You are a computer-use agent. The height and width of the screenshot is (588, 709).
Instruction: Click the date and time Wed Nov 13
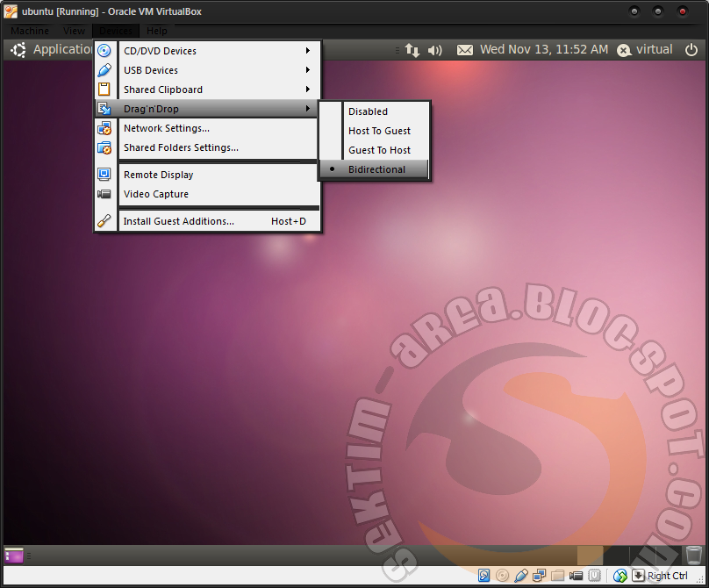coord(544,49)
